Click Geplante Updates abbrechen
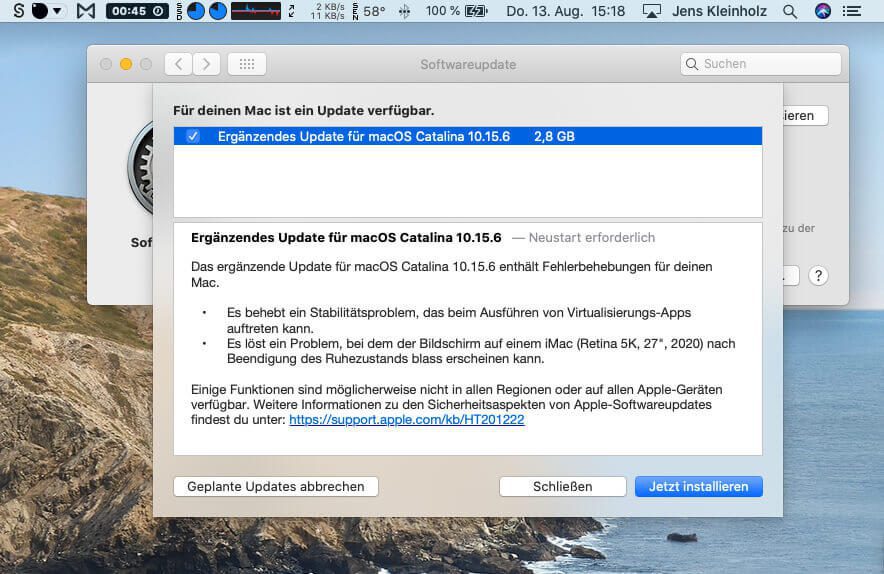884x574 pixels. coord(276,487)
